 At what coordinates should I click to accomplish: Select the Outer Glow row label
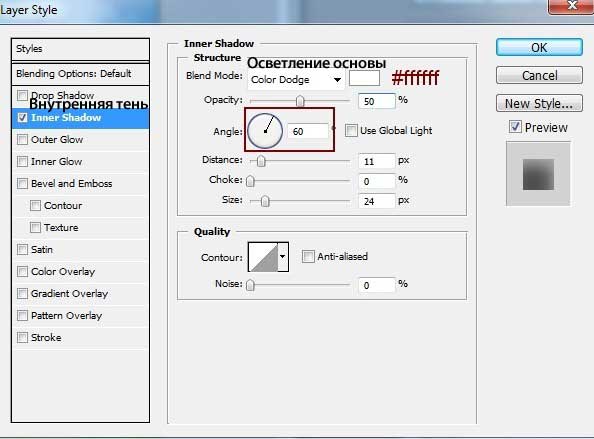[x=57, y=139]
